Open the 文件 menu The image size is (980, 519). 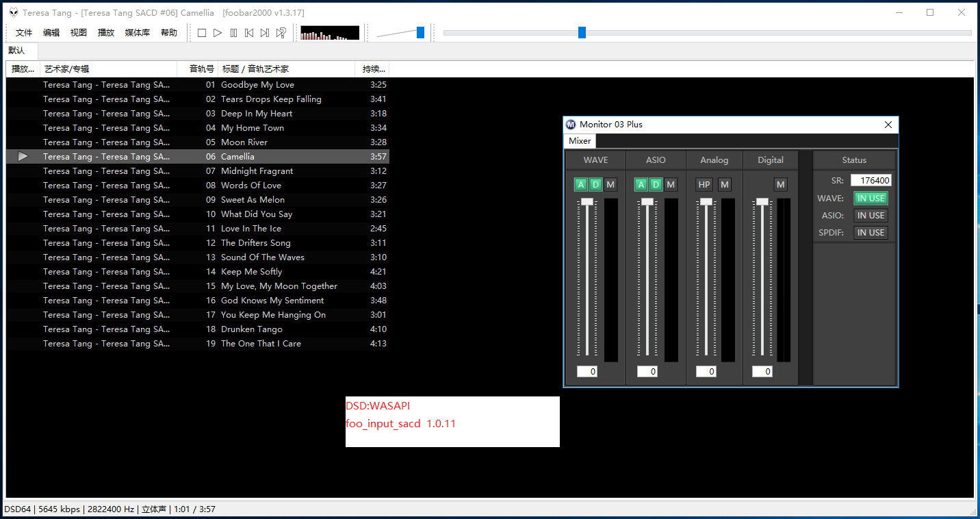(x=24, y=33)
